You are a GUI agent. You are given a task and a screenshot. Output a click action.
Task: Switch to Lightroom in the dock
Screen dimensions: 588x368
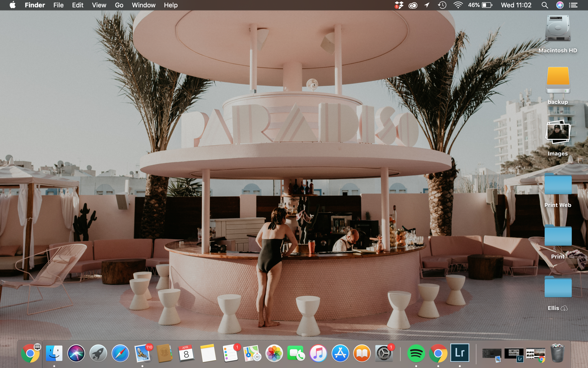(x=460, y=353)
